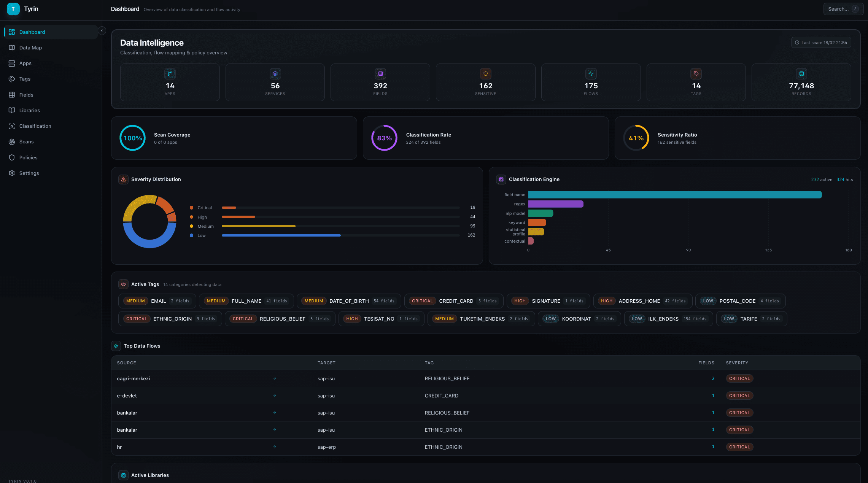868x483 pixels.
Task: Focus the Search input field
Action: [838, 9]
